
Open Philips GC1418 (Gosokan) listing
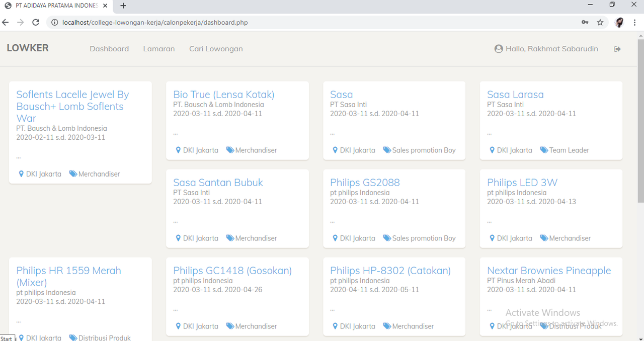click(x=232, y=271)
